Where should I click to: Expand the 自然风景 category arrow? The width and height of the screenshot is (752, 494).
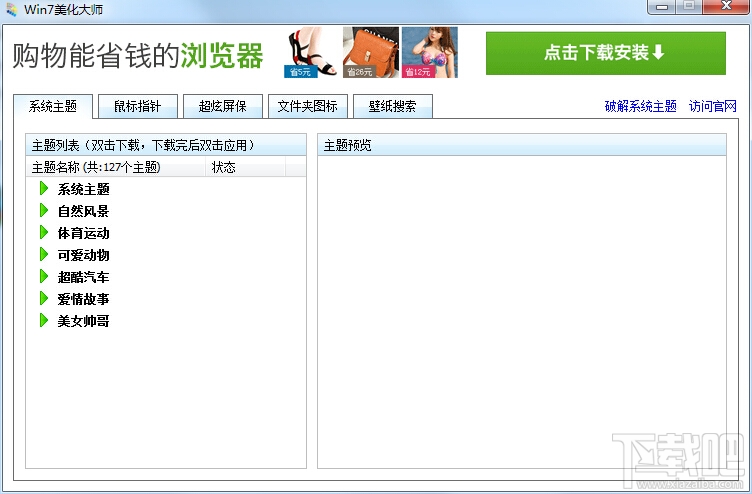[x=44, y=211]
